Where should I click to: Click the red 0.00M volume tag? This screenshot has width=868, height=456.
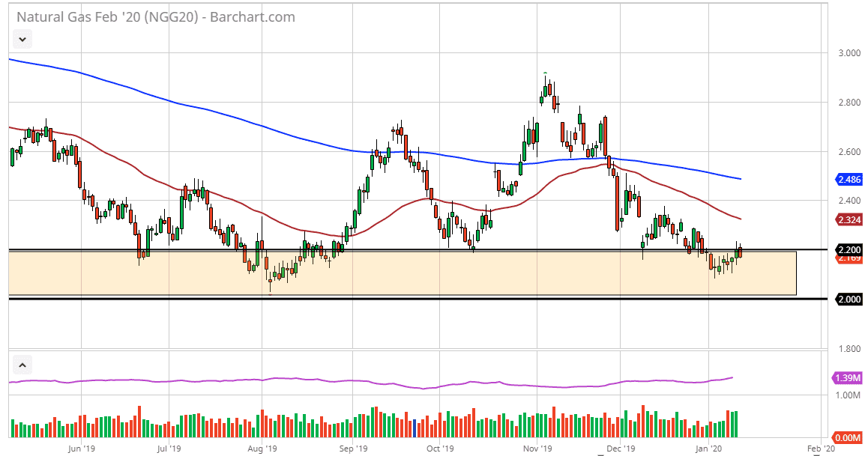[x=848, y=437]
